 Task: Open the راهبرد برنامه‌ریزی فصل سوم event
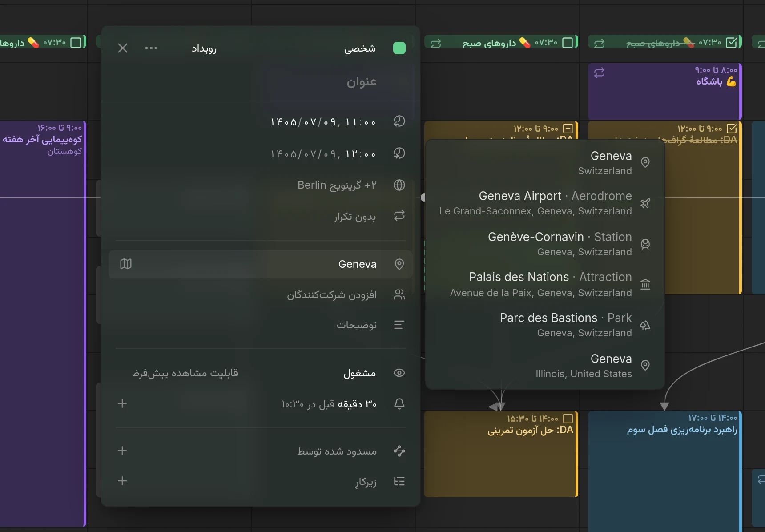(x=665, y=471)
